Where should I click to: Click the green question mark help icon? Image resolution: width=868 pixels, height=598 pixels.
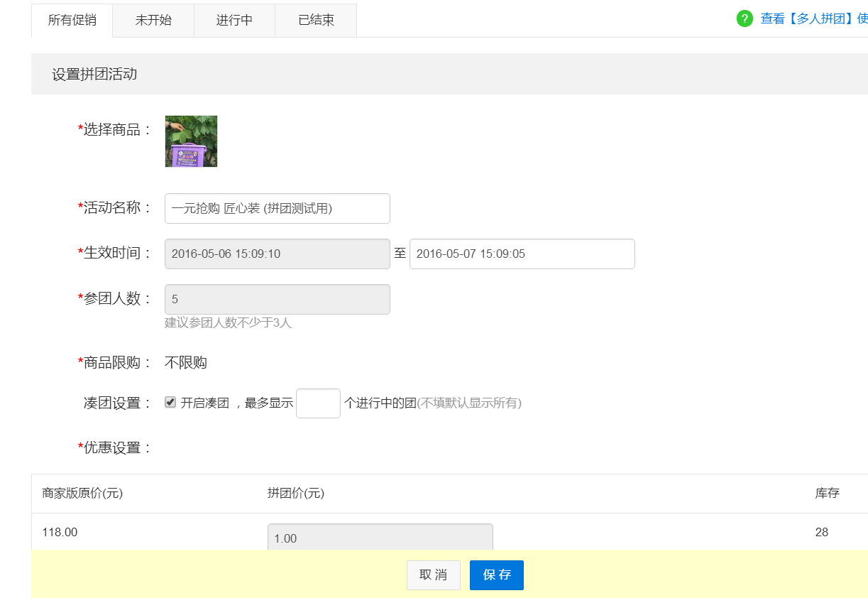pyautogui.click(x=745, y=18)
